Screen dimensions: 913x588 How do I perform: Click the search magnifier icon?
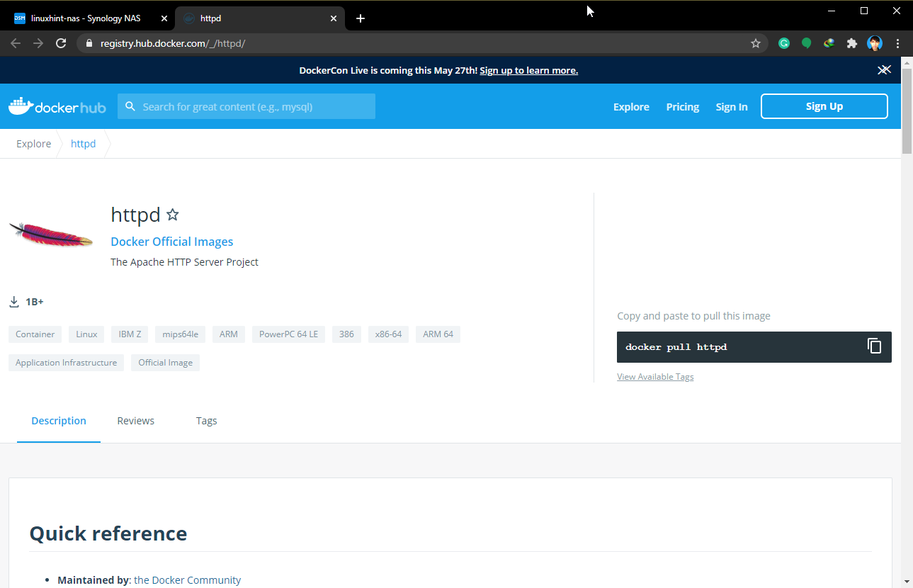point(130,106)
